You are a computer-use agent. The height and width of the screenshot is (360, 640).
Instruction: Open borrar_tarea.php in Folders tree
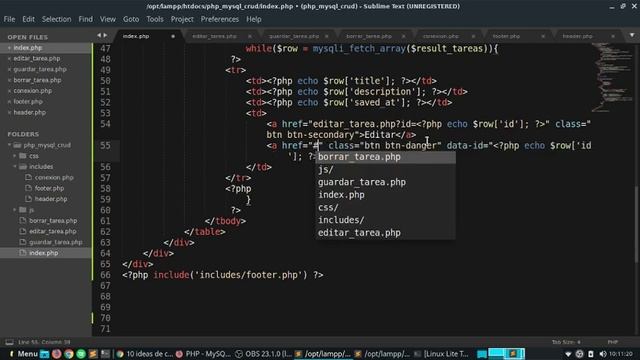coord(53,220)
